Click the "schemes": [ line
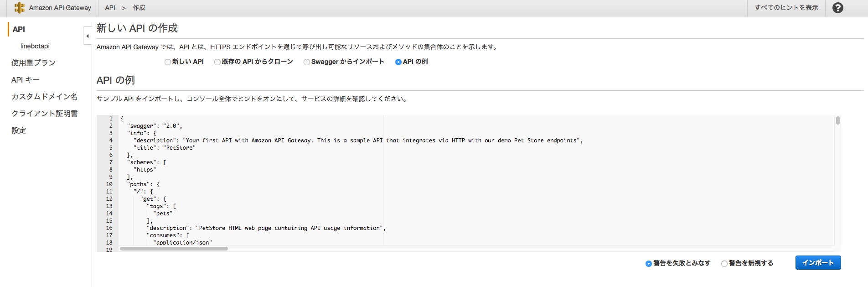The width and height of the screenshot is (868, 287). point(146,162)
